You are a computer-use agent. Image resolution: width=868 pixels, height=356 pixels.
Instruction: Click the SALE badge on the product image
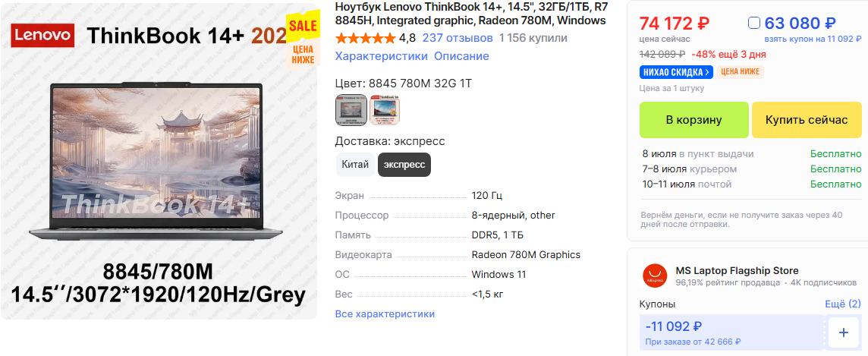coord(302,26)
